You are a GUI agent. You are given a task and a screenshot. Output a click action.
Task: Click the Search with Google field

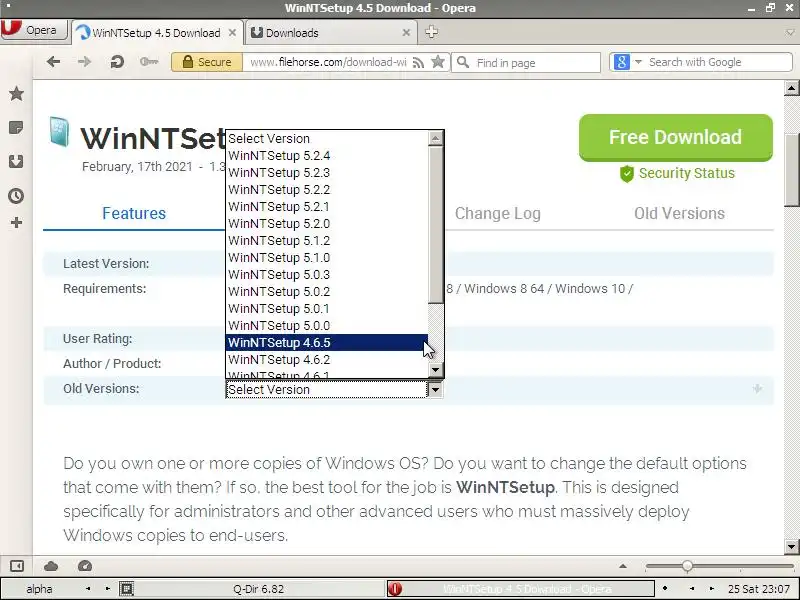[717, 62]
